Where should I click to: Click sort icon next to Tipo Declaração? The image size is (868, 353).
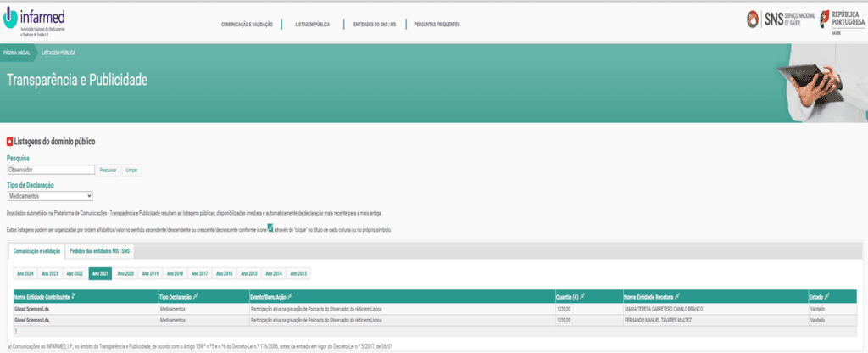[196, 296]
